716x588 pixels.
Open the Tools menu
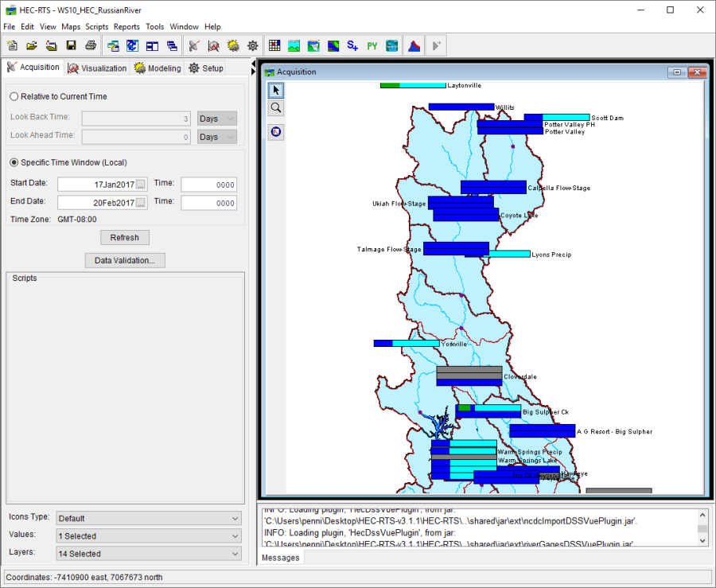155,26
